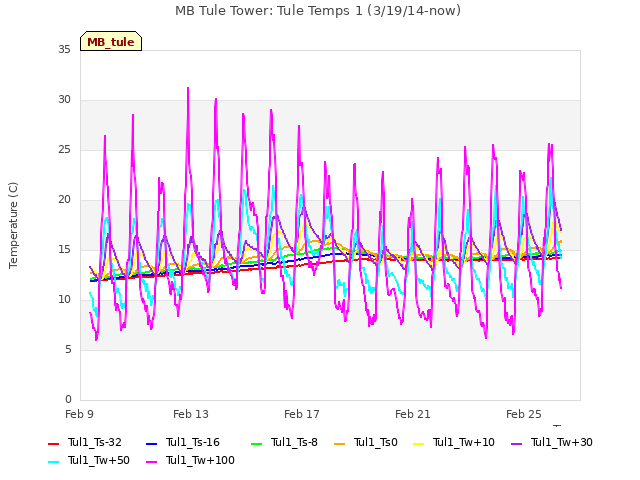Toggle the Tul1_Tw+10 legend entry
This screenshot has width=640, height=480.
pos(454,443)
